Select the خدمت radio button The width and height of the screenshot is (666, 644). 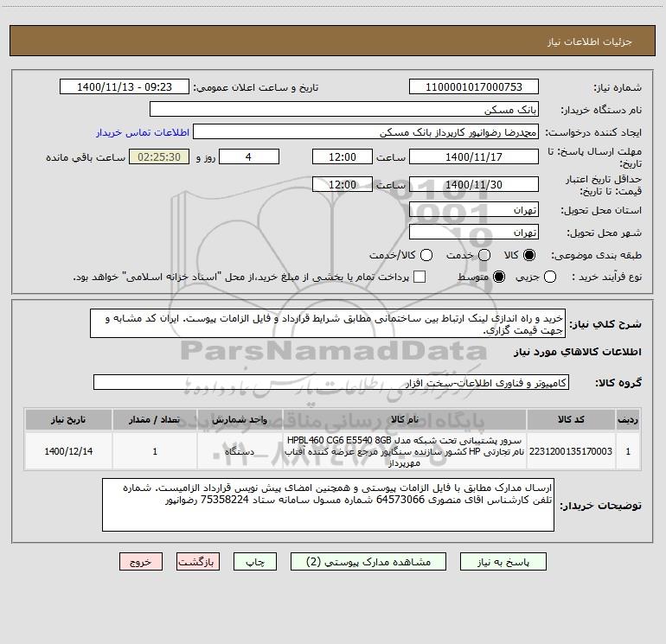tap(484, 255)
